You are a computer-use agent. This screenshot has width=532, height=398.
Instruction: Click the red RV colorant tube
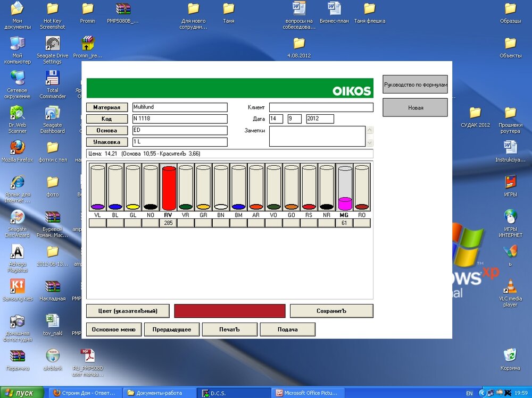click(169, 188)
